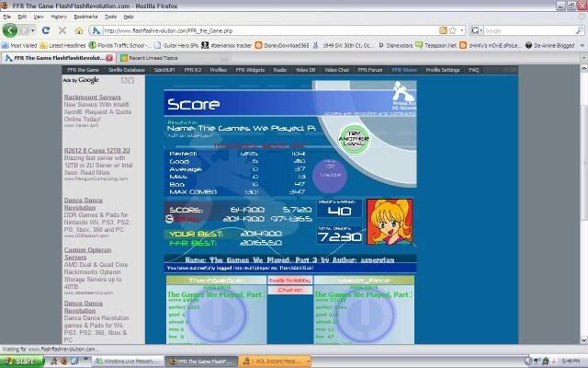
Task: Go to Profile Settings in site navigation
Action: pyautogui.click(x=444, y=69)
